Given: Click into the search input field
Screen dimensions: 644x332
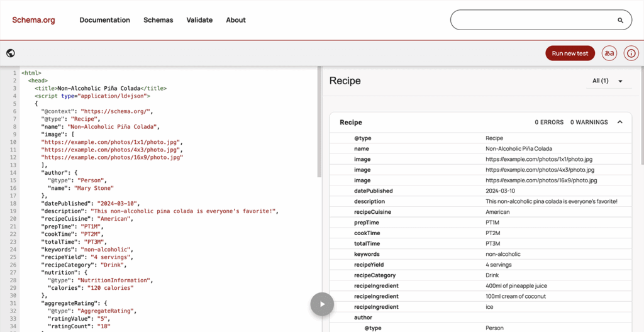Looking at the screenshot, I should (x=541, y=19).
